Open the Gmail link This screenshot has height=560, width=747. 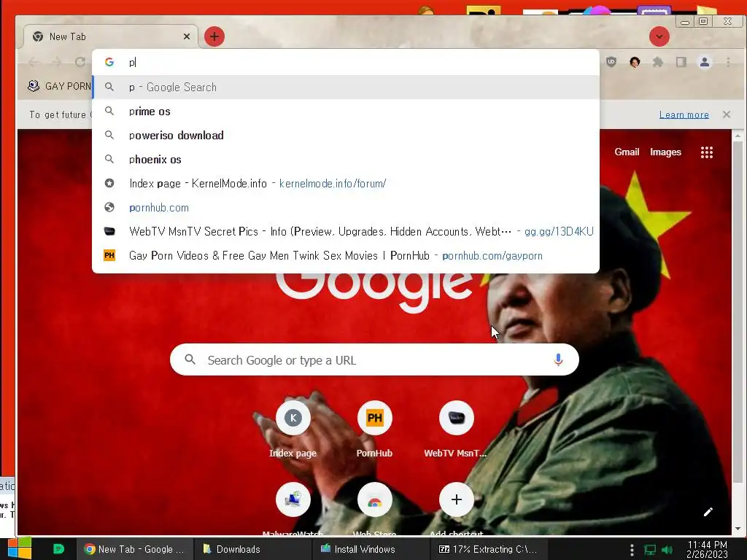627,152
